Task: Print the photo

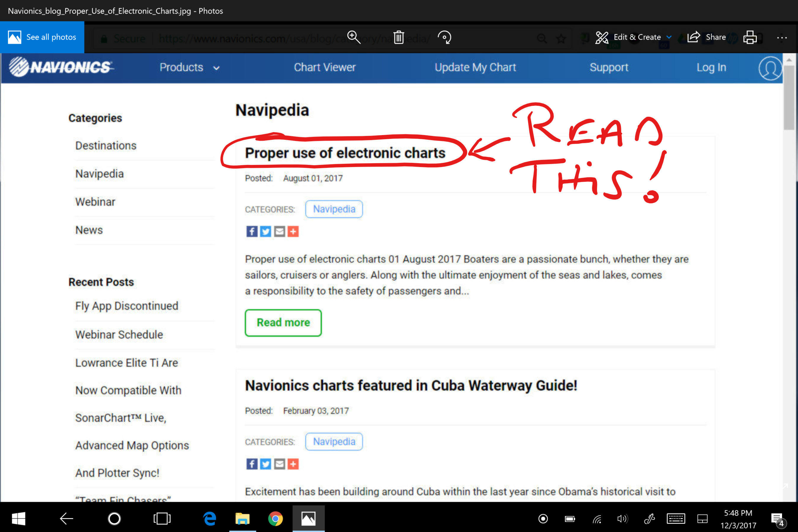Action: pos(750,37)
